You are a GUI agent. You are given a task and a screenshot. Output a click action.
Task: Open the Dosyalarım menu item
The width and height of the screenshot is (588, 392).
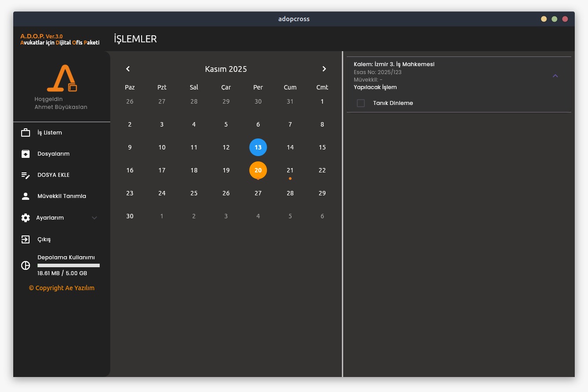coord(53,154)
